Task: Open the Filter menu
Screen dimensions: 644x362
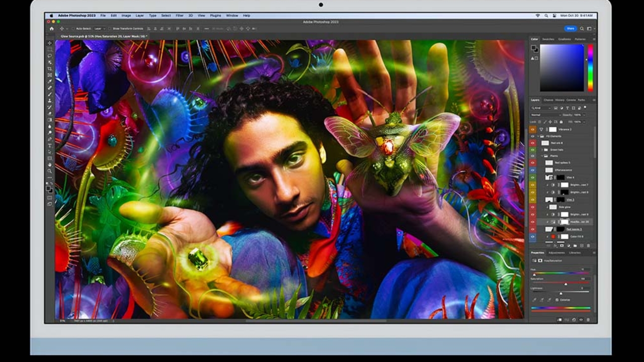Action: coord(180,16)
